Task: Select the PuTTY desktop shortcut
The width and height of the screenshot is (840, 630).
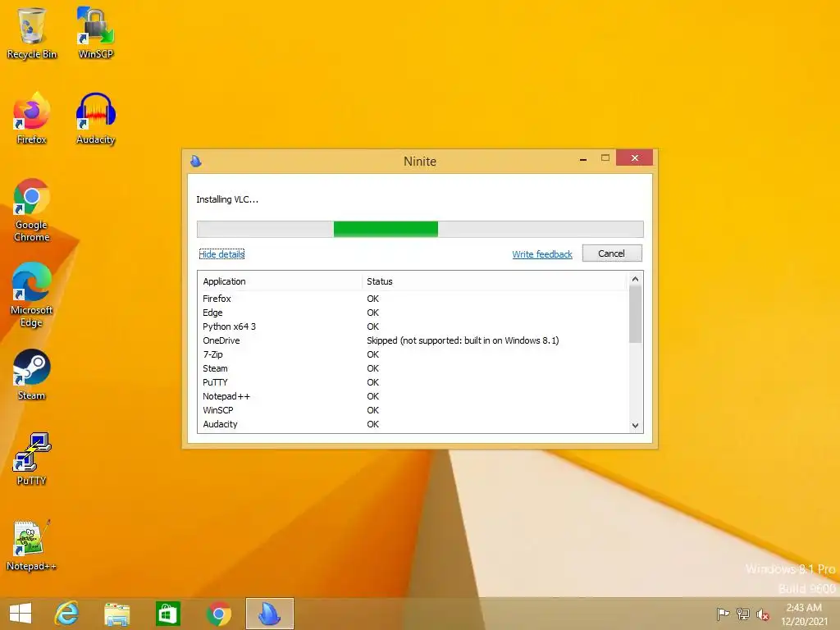Action: point(32,459)
